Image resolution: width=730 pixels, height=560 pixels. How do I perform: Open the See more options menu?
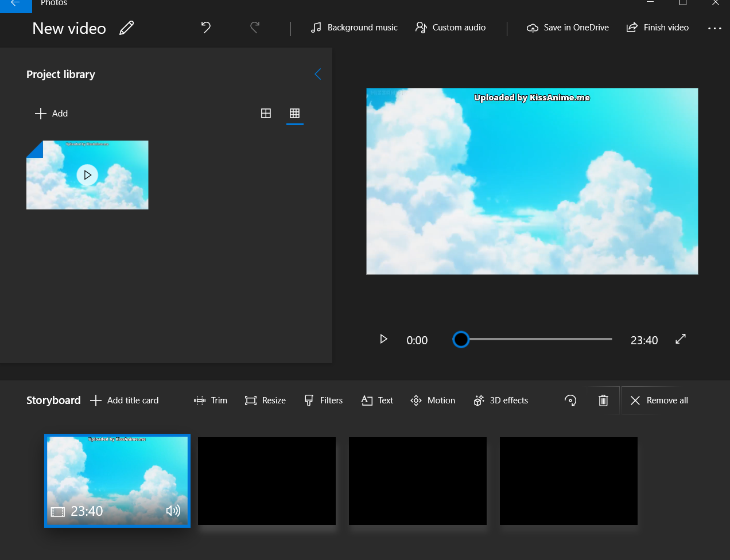[x=715, y=28]
